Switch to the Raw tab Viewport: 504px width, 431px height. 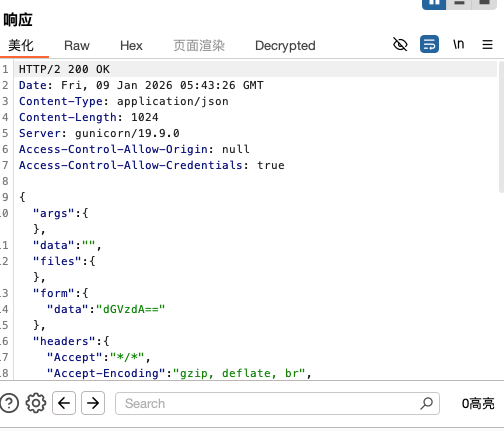click(x=77, y=46)
